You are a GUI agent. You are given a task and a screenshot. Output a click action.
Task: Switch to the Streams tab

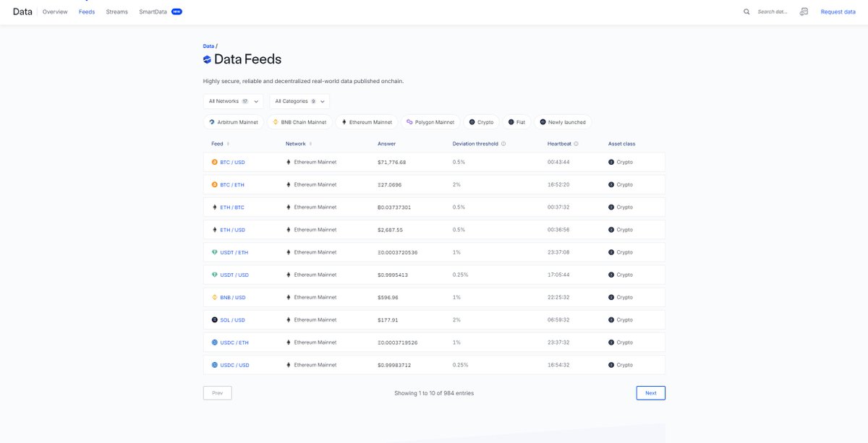(x=116, y=12)
